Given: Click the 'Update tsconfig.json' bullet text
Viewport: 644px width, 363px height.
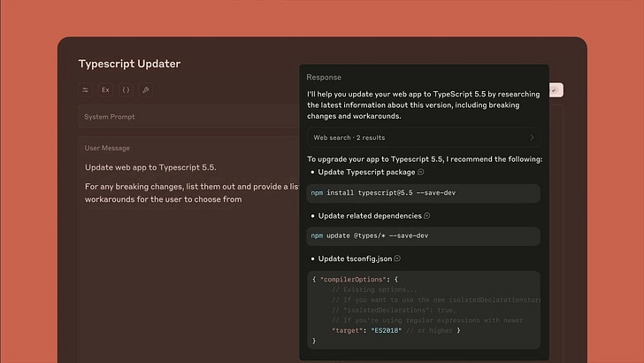Looking at the screenshot, I should [x=355, y=259].
